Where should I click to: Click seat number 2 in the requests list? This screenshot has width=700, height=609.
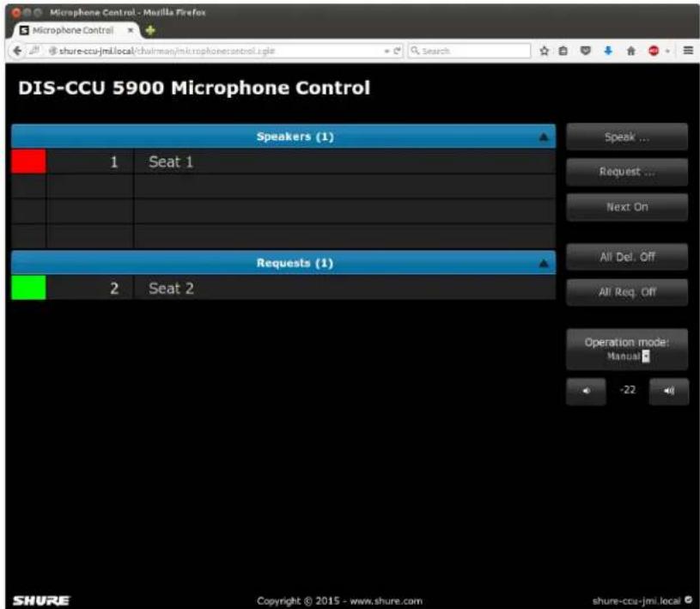(x=114, y=288)
